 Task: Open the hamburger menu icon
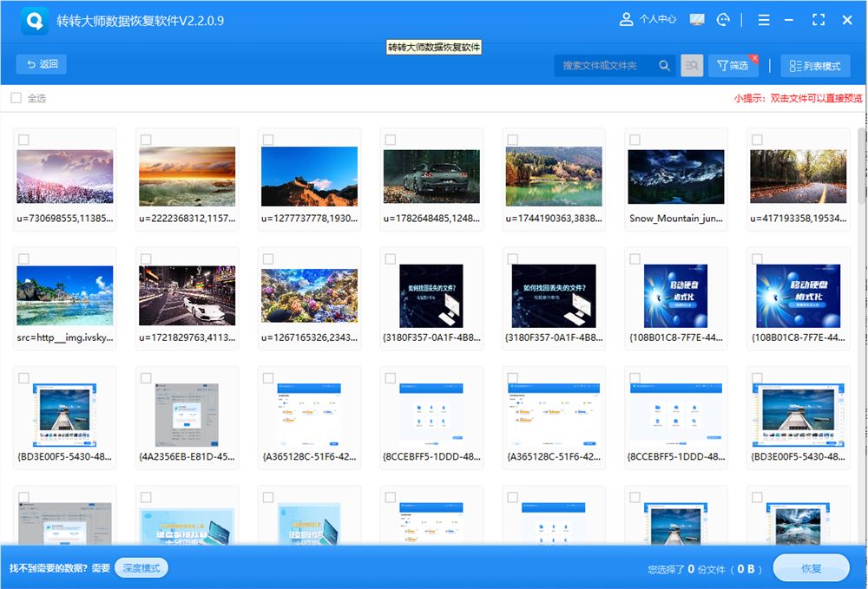tap(763, 20)
